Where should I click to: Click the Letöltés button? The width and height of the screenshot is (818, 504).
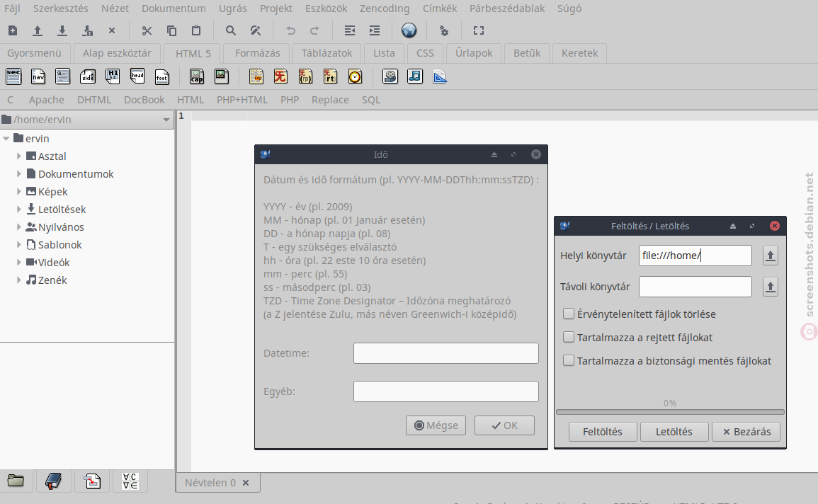pyautogui.click(x=674, y=432)
